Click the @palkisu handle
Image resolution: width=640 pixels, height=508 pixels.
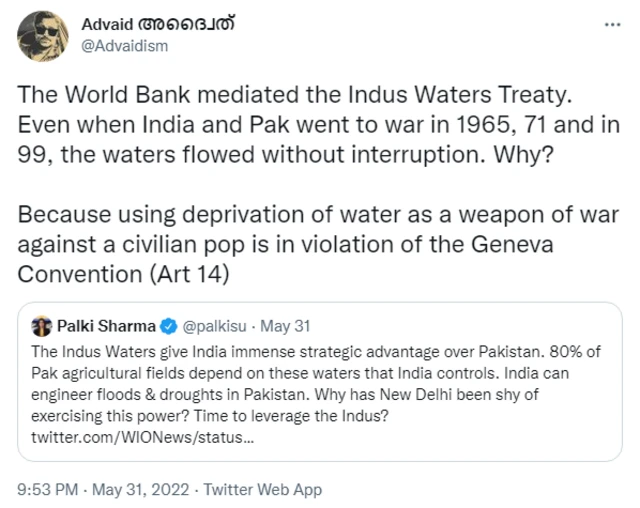tap(219, 326)
